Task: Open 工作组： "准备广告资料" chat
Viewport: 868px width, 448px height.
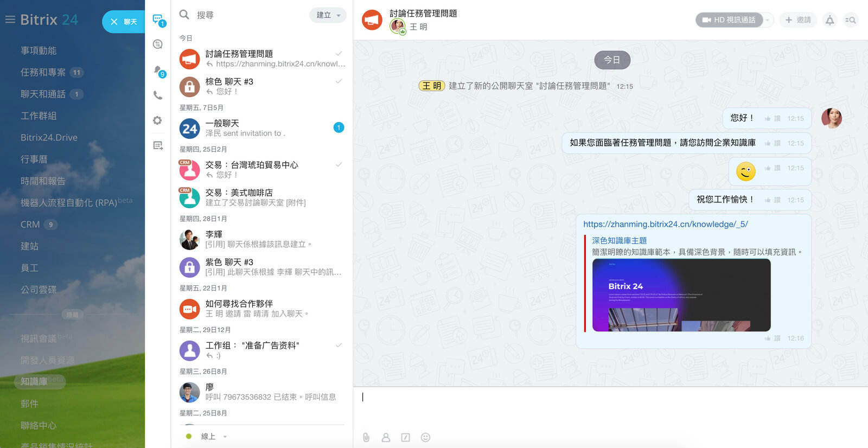Action: point(263,350)
